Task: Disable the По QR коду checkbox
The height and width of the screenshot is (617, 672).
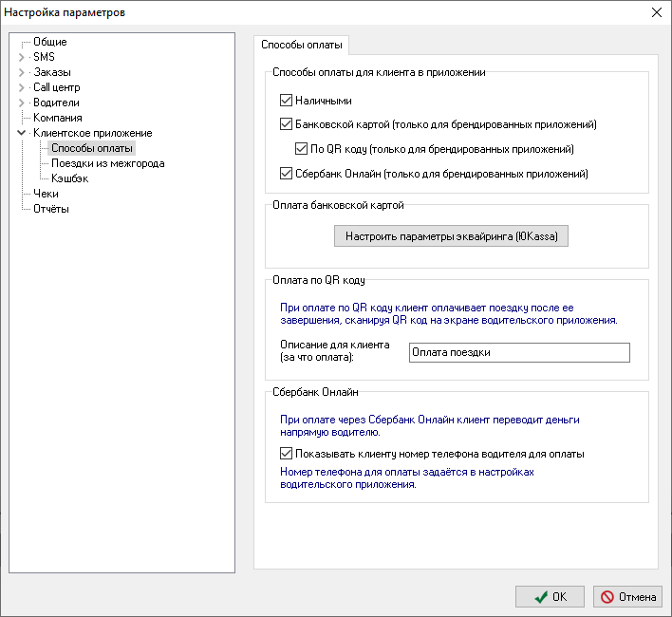Action: [x=302, y=149]
